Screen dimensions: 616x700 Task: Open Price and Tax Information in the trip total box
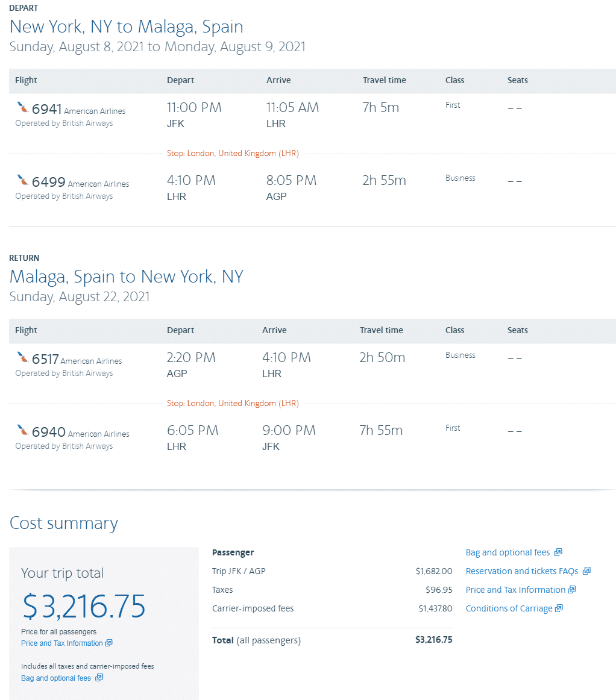[62, 643]
